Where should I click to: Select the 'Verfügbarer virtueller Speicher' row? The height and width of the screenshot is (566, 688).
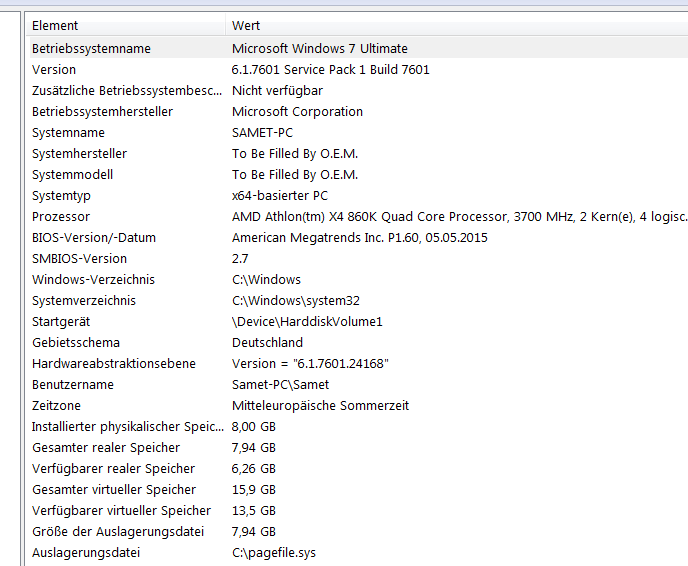click(359, 511)
